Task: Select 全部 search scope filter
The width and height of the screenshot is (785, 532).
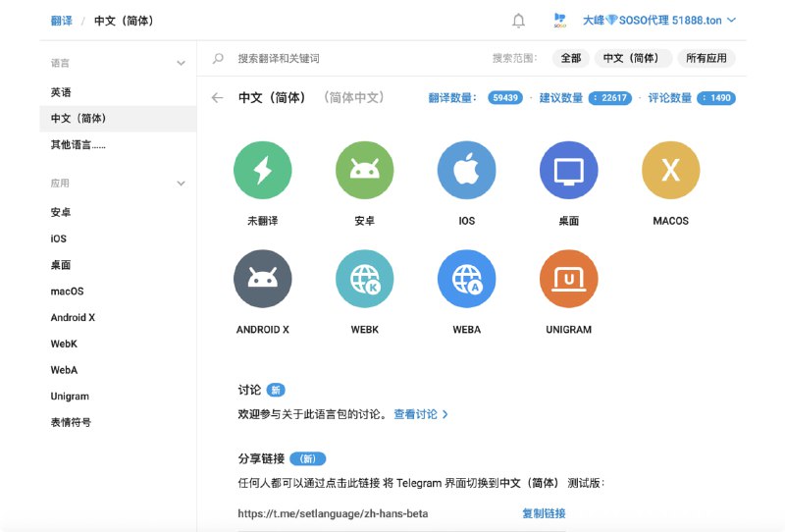Action: [570, 59]
